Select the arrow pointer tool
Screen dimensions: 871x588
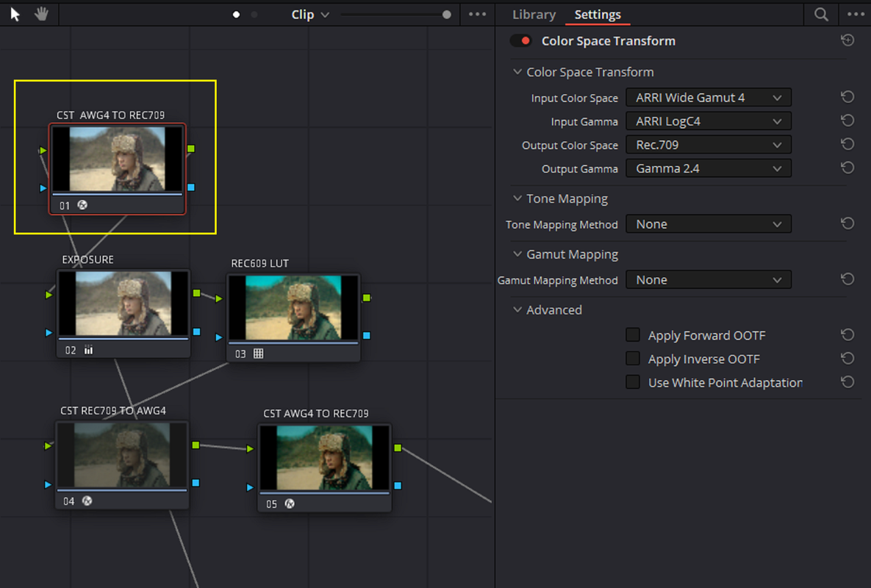[x=15, y=15]
